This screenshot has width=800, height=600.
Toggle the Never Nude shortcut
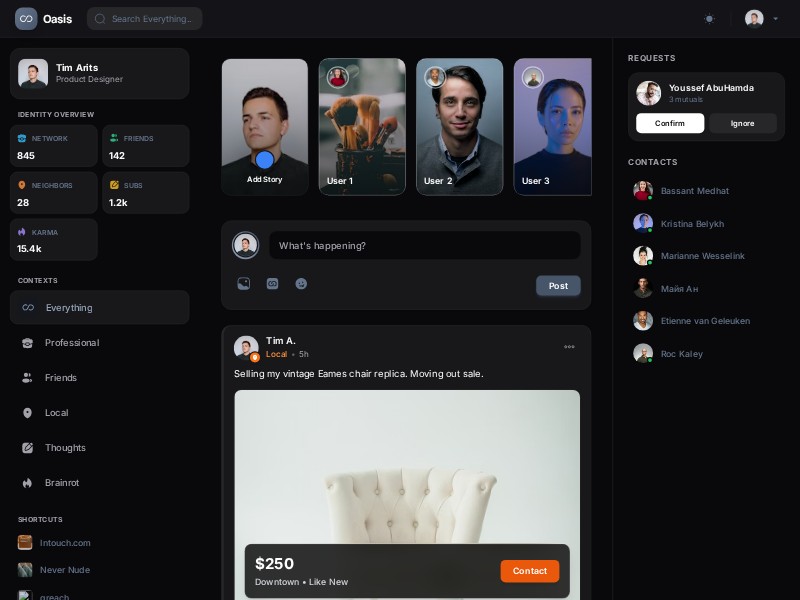[x=64, y=570]
